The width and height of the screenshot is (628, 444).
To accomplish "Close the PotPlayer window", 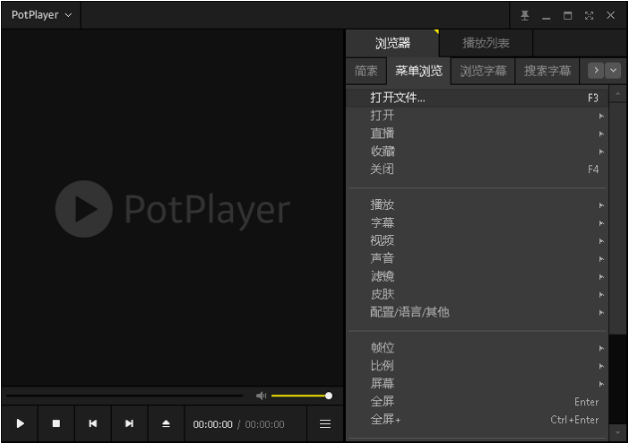I will coord(610,16).
